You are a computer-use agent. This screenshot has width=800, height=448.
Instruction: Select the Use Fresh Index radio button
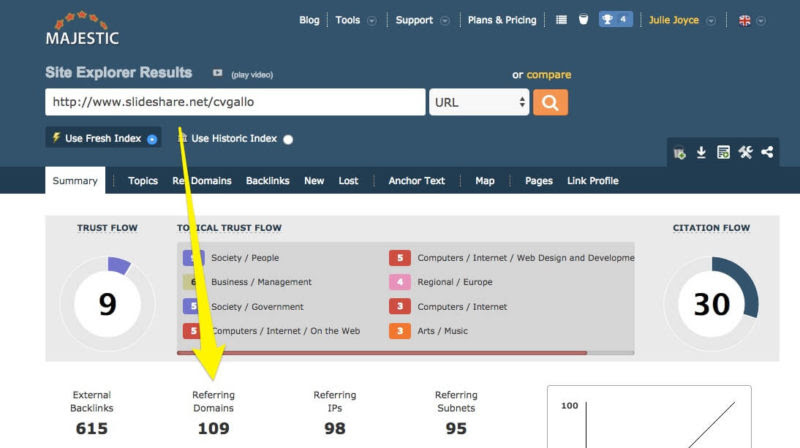click(152, 139)
